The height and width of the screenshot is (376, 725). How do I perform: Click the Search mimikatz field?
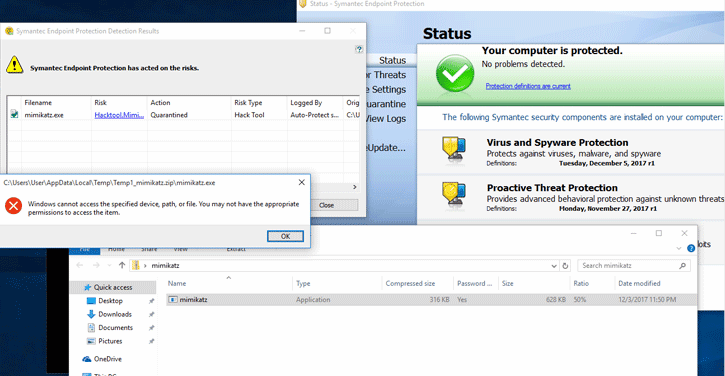[629, 265]
